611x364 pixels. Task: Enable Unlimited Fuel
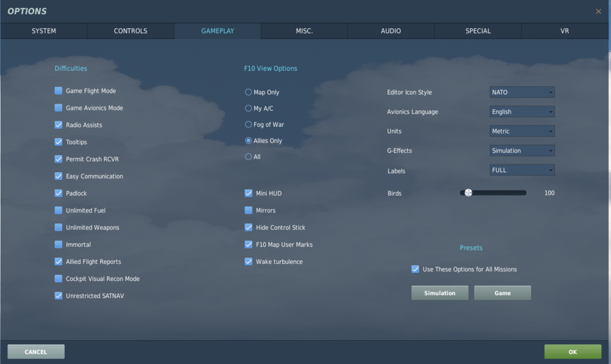[58, 210]
